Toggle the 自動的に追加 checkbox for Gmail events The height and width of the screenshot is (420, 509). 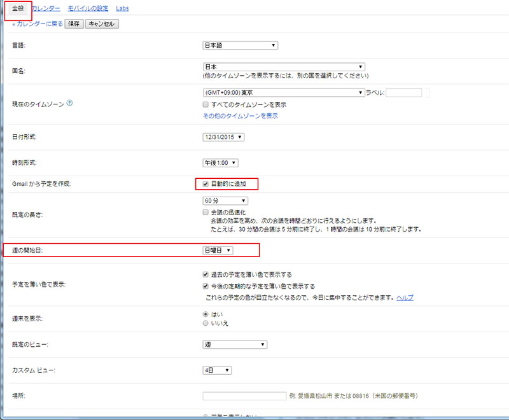206,184
